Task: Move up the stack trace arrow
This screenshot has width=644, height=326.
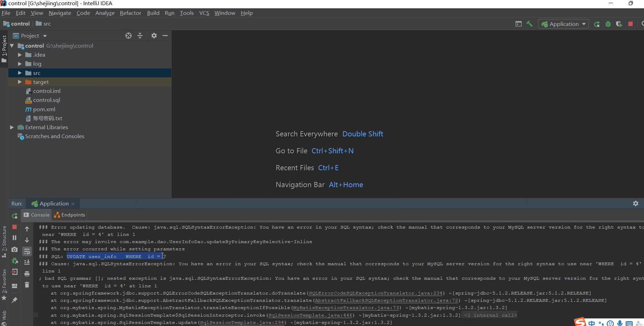Action: [x=27, y=229]
